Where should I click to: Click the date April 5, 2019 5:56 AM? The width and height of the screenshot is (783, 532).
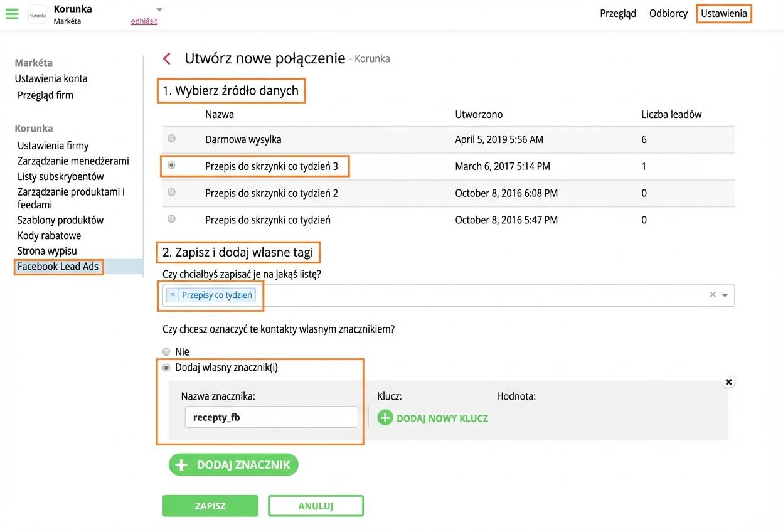click(499, 139)
